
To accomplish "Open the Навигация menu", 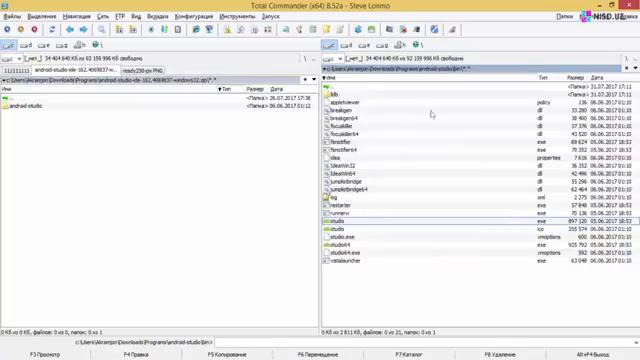I will tap(77, 16).
